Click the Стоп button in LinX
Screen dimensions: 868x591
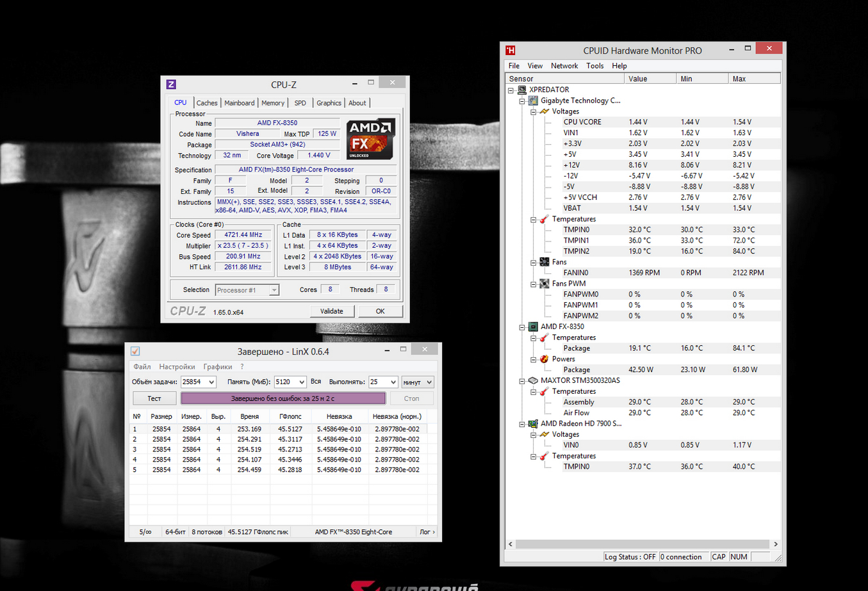(x=412, y=398)
